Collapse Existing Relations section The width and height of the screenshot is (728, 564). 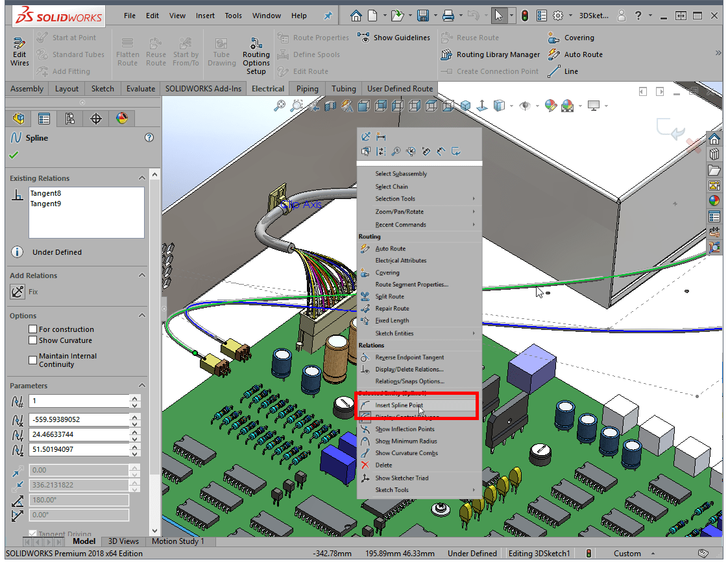click(x=142, y=178)
